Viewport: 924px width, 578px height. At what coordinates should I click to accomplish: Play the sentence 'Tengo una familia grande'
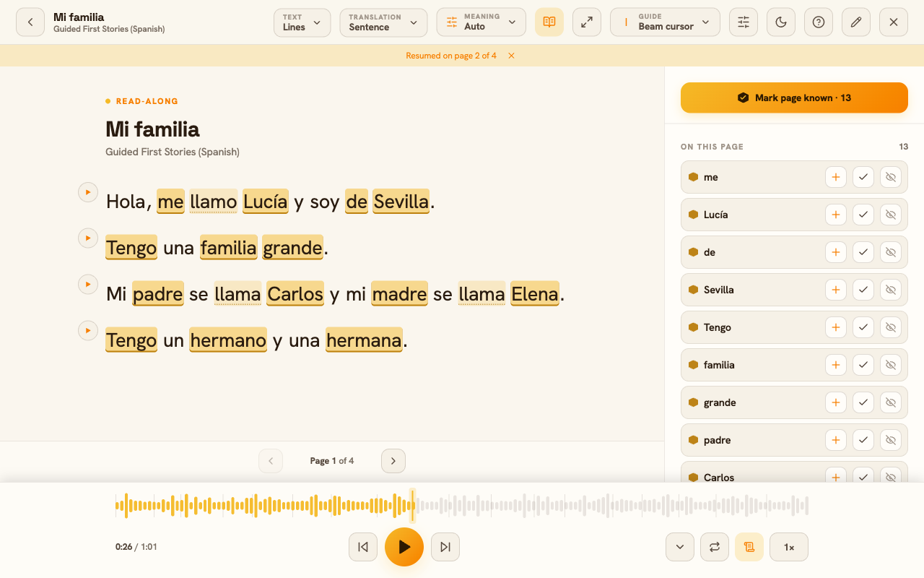[x=88, y=238]
